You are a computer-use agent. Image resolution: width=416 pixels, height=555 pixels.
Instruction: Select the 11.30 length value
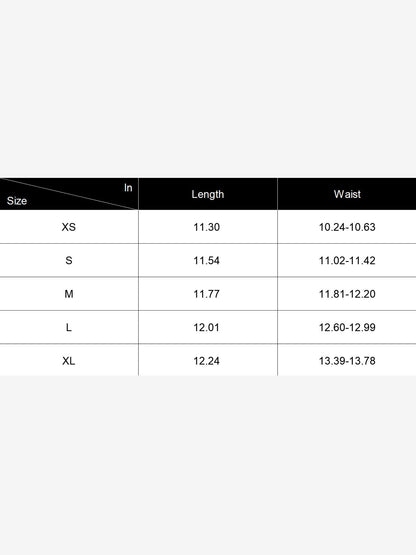(x=206, y=227)
